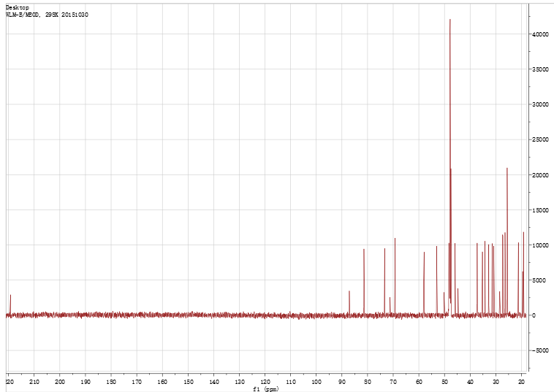This screenshot has width=554, height=392.
Task: Click the 20000-high peak near 25.5 ppm
Action: [507, 242]
